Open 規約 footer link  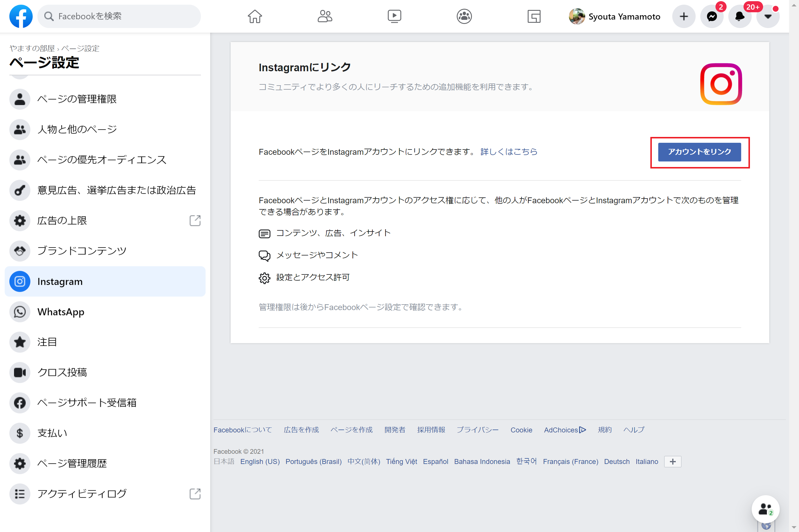coord(605,430)
